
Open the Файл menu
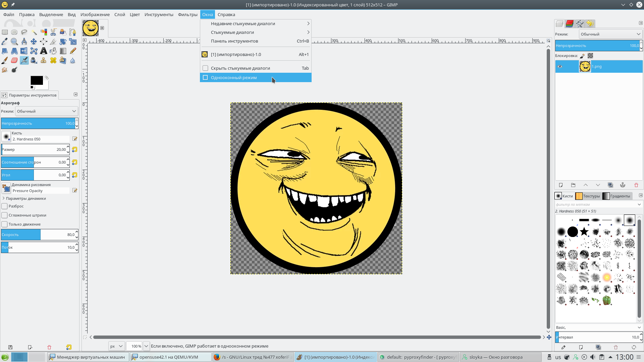[9, 14]
